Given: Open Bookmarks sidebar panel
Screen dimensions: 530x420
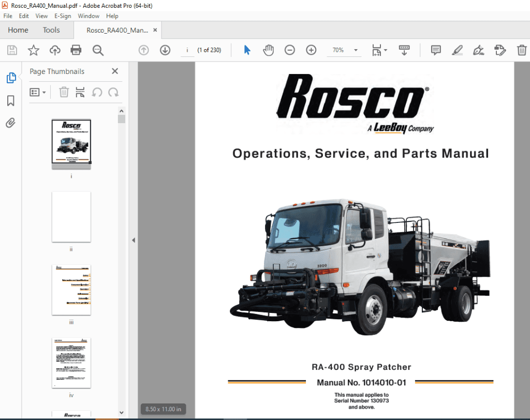Looking at the screenshot, I should pos(11,100).
